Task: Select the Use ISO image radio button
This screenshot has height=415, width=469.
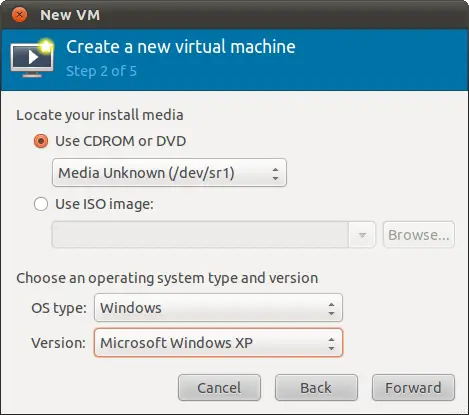Action: click(41, 204)
